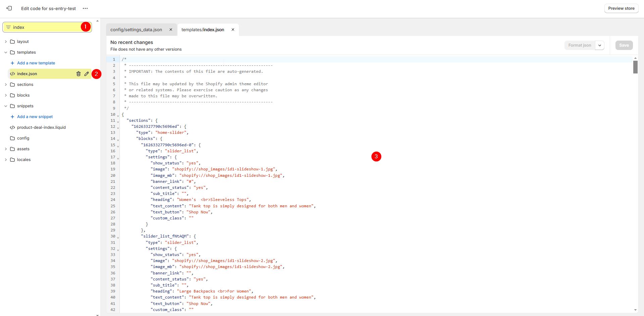Expand the sections folder
This screenshot has height=316, width=644.
coord(6,85)
